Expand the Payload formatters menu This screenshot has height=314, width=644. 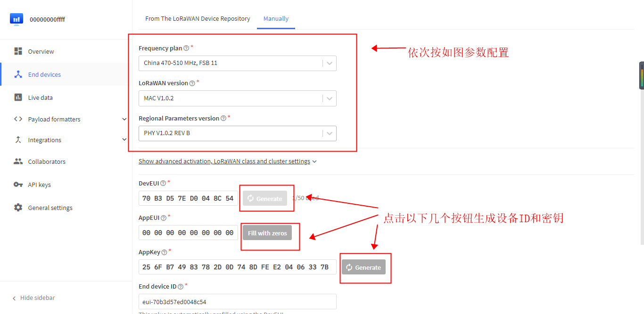(124, 119)
